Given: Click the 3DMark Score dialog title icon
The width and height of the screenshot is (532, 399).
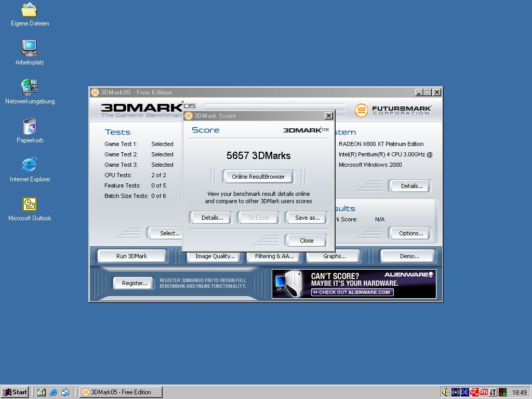Looking at the screenshot, I should click(189, 116).
